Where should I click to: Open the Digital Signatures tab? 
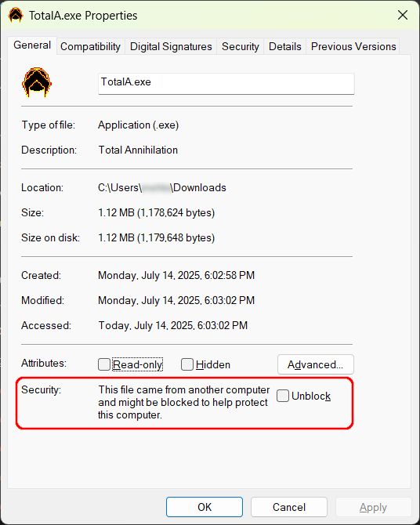171,46
